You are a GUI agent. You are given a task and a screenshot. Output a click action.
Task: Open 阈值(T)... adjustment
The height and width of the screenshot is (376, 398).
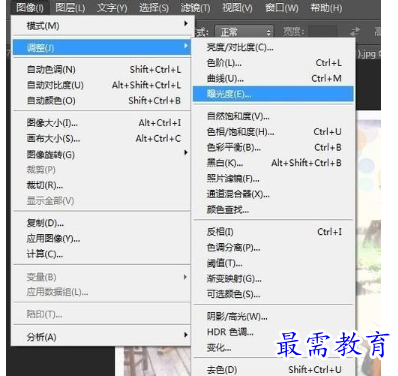click(x=273, y=263)
